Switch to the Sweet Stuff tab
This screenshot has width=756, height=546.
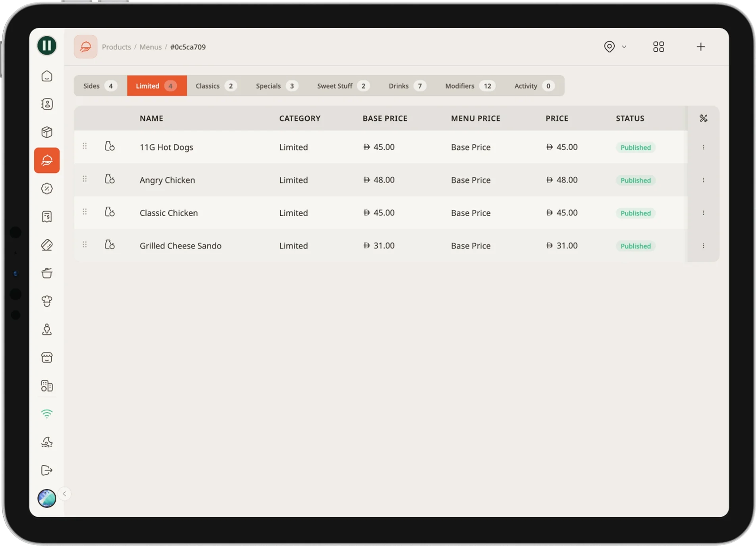tap(343, 86)
